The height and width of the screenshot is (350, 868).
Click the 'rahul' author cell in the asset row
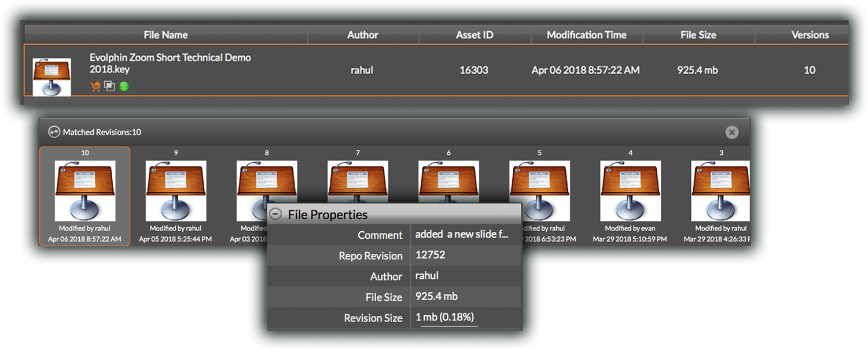pos(362,70)
